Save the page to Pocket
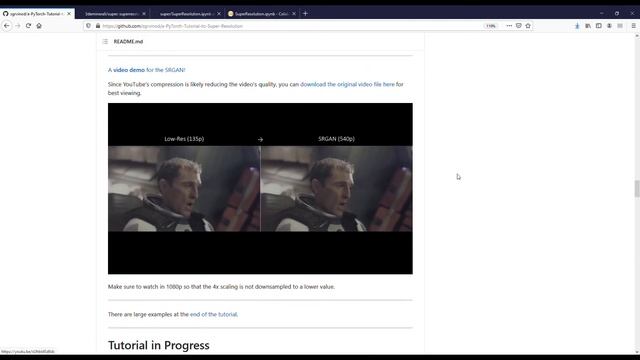 point(518,26)
